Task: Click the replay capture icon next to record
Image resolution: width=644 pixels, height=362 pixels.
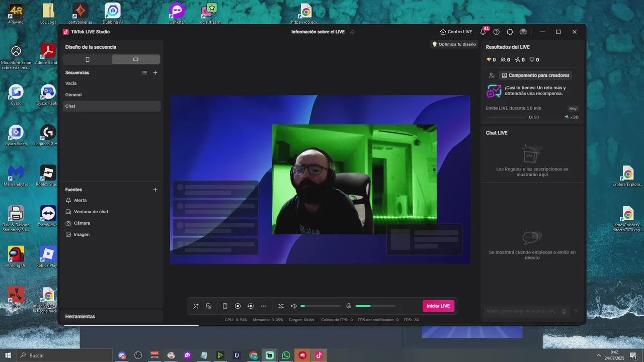Action: (251, 306)
